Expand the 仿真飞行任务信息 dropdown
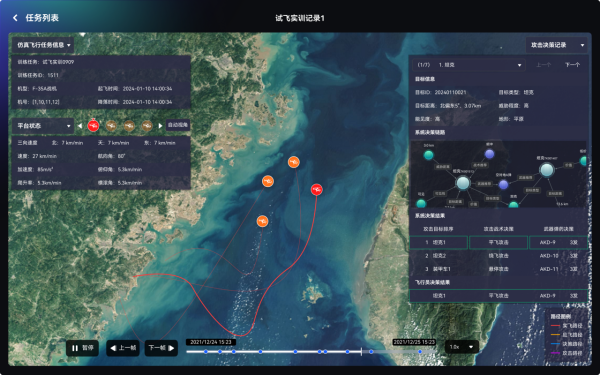 tap(43, 45)
